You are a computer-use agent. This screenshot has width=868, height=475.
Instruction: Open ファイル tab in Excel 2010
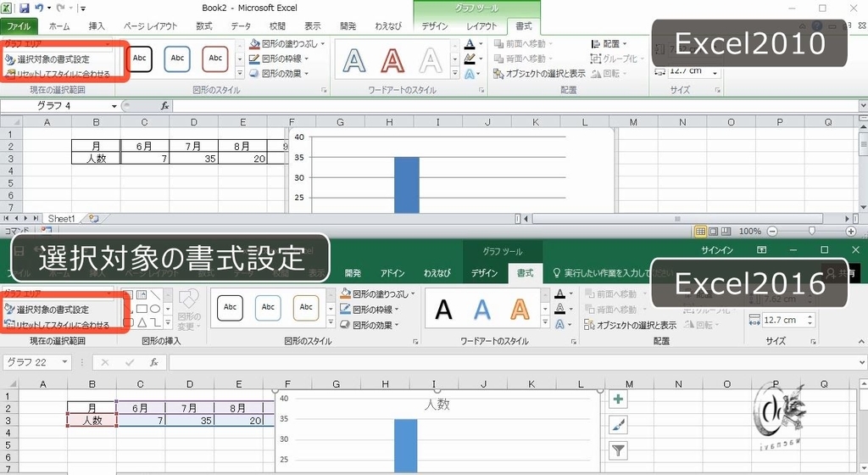coord(19,26)
